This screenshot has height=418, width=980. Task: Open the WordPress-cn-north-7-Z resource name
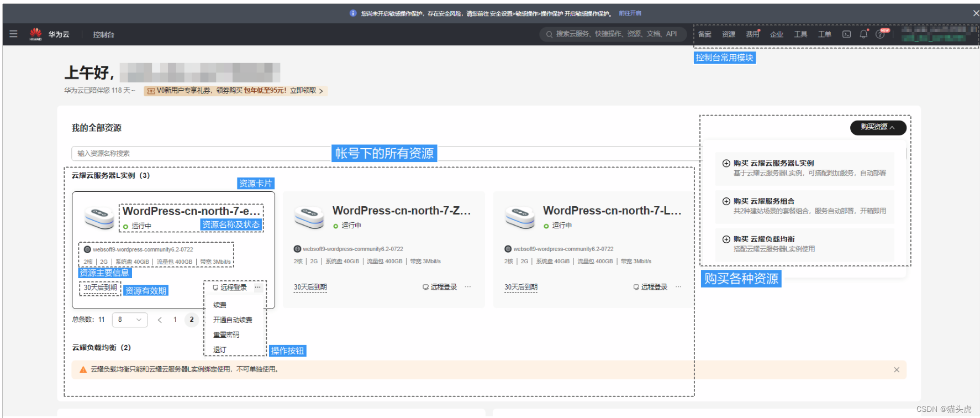coord(402,211)
